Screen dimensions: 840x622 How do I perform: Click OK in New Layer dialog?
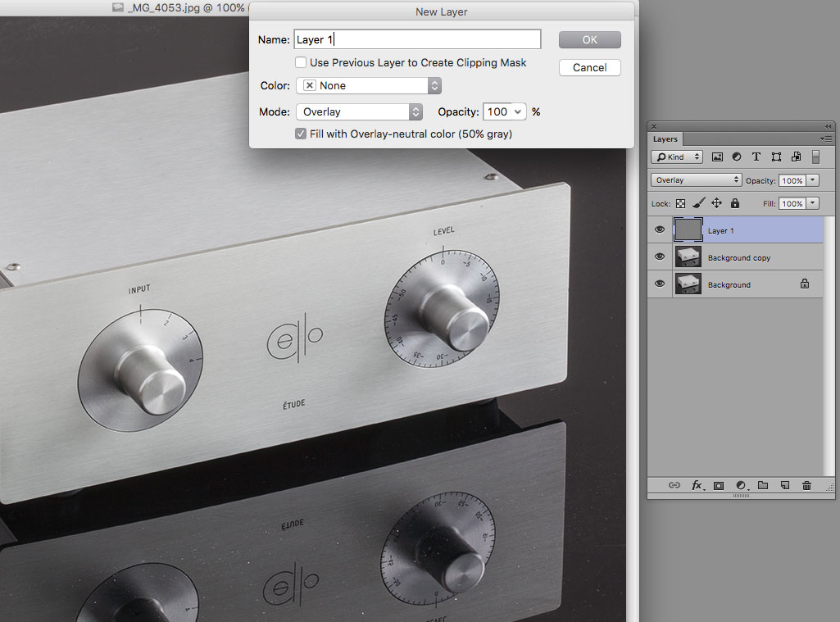tap(589, 39)
